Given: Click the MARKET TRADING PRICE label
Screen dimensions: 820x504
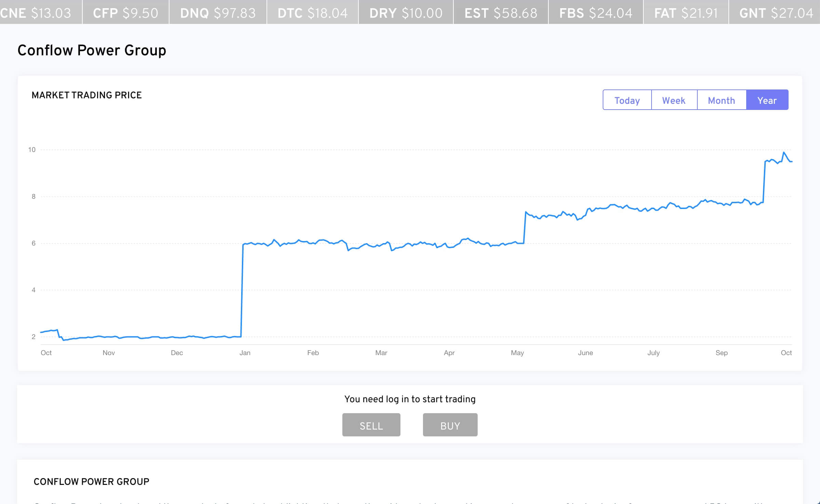Looking at the screenshot, I should click(86, 95).
